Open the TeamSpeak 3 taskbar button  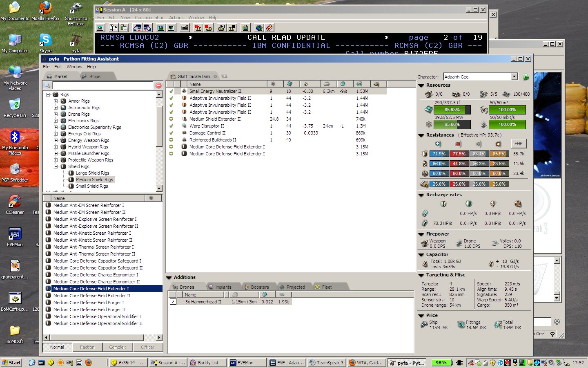coord(327,363)
